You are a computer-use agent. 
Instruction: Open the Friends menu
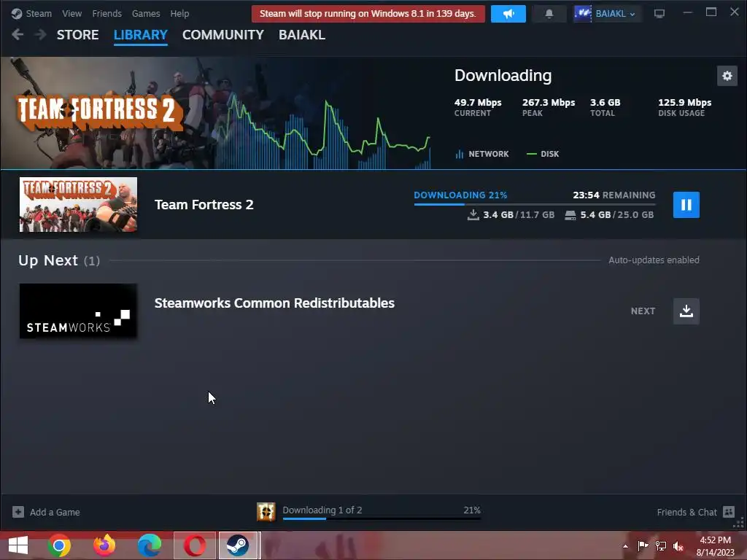coord(107,14)
